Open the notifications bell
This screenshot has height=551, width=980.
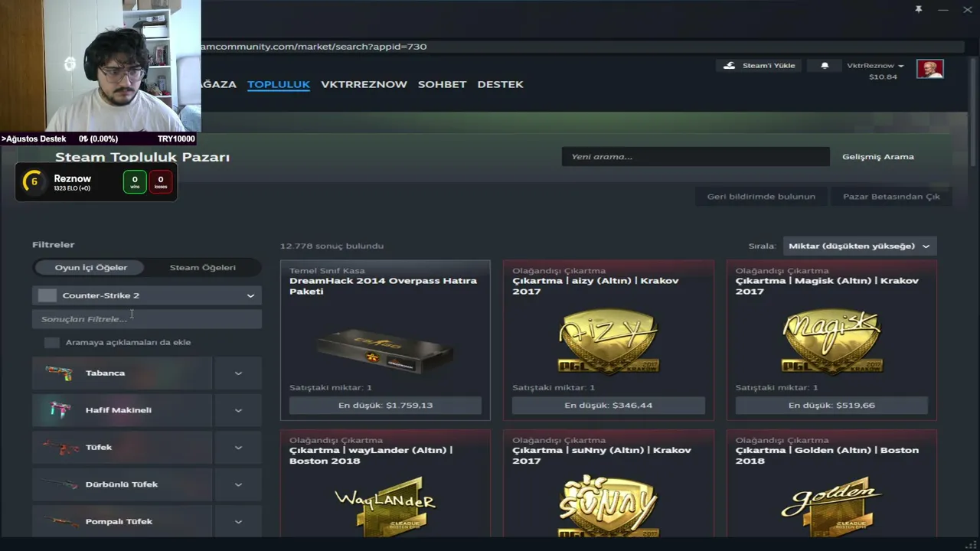point(825,66)
